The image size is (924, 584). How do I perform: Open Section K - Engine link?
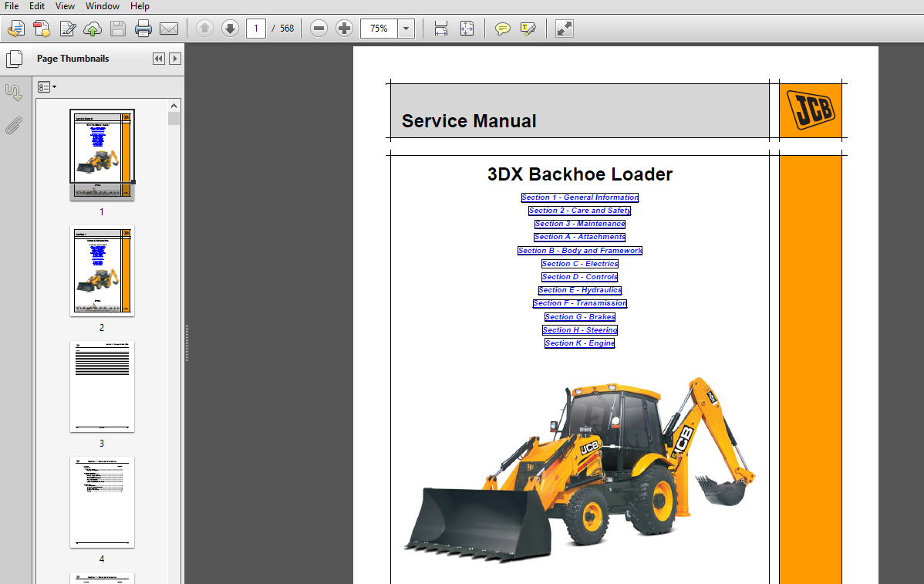pyautogui.click(x=580, y=343)
